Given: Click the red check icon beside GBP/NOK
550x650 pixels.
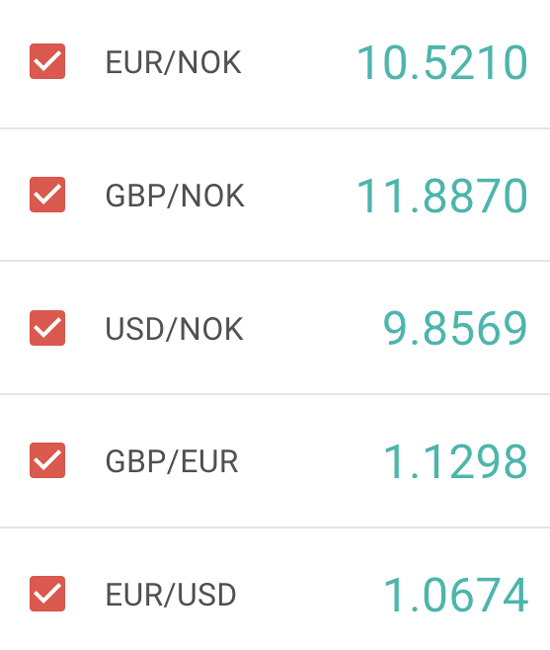Looking at the screenshot, I should pos(47,194).
